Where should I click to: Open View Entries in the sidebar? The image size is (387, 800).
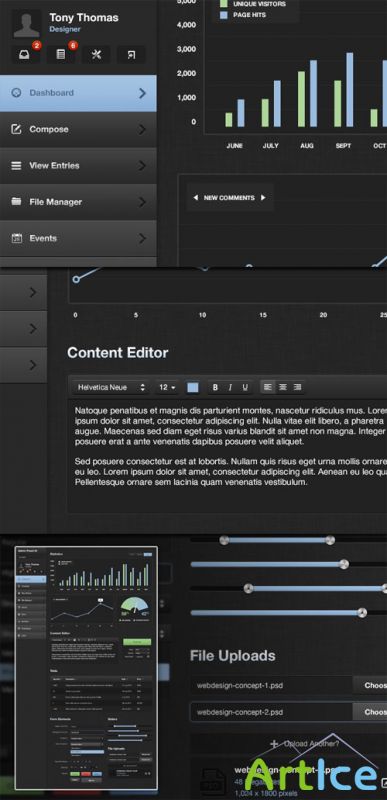pyautogui.click(x=78, y=166)
